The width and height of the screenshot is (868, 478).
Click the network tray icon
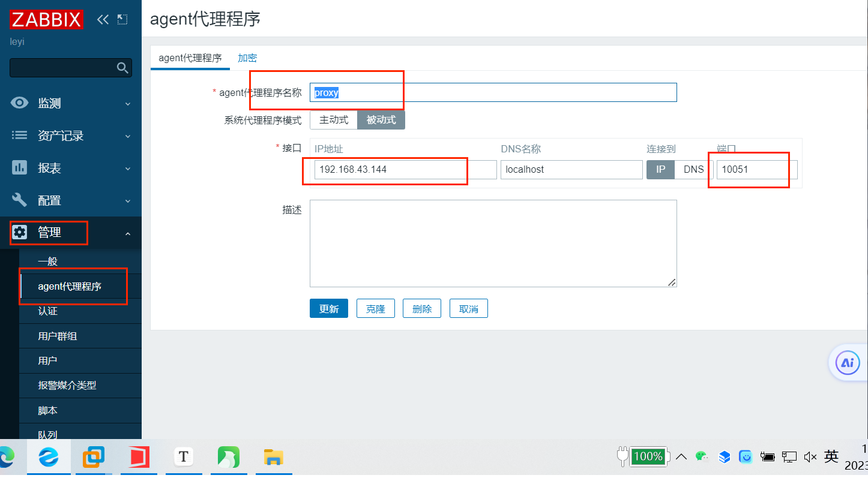coord(789,457)
